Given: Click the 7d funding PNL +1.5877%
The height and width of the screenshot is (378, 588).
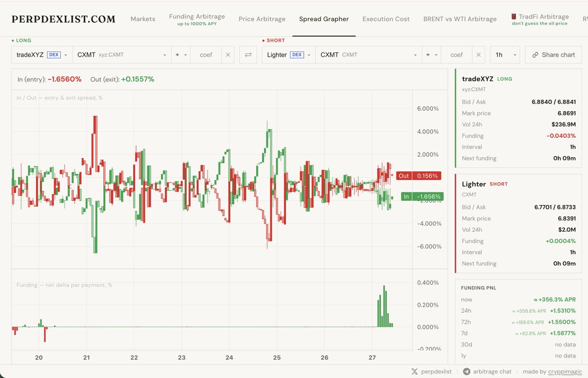Looking at the screenshot, I should [563, 333].
